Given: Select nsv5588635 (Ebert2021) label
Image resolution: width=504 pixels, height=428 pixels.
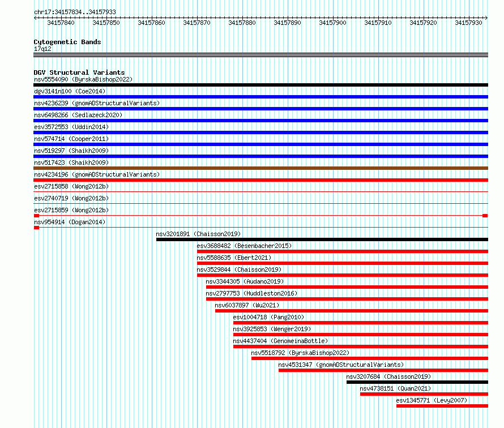Looking at the screenshot, I should point(234,258).
